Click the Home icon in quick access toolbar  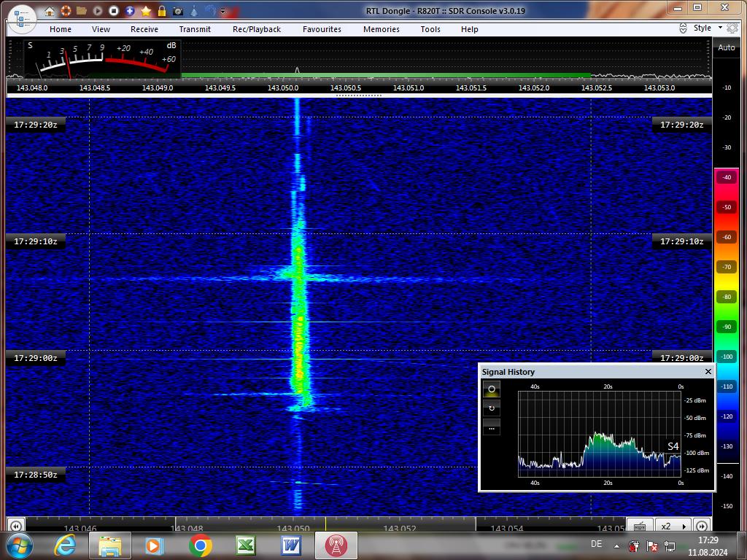(50, 11)
